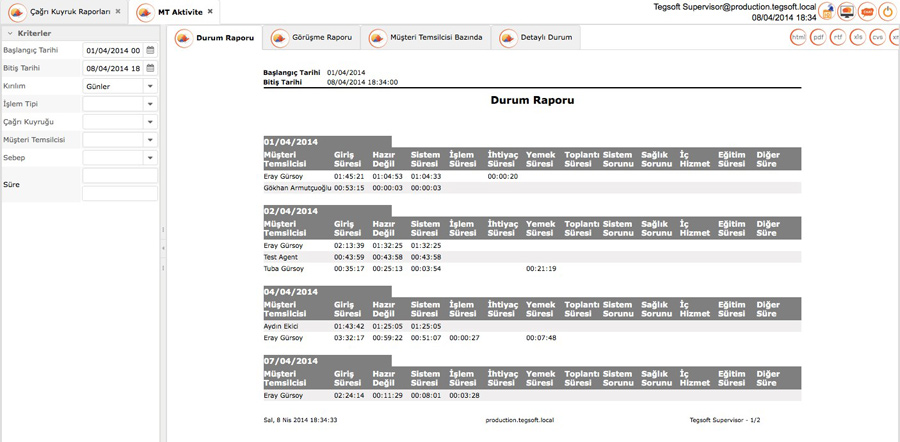
Task: Click MT Aktivite tab logo icon
Action: [x=145, y=11]
